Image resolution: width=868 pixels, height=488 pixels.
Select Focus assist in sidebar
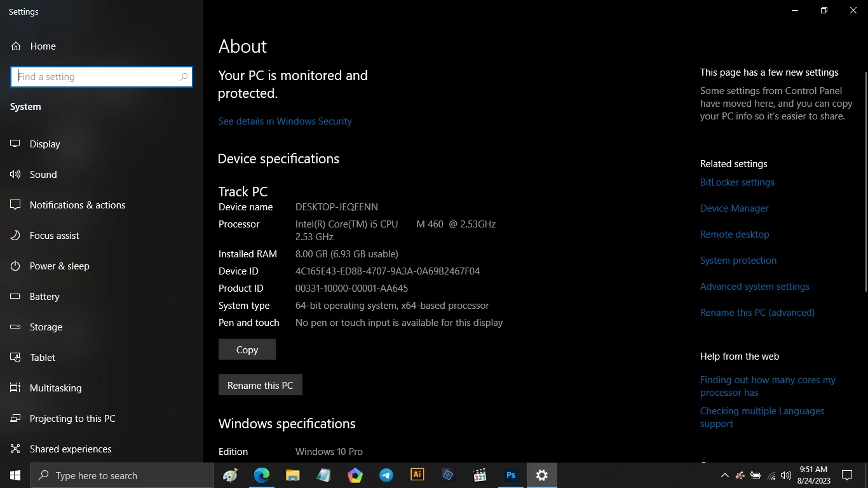(x=44, y=236)
